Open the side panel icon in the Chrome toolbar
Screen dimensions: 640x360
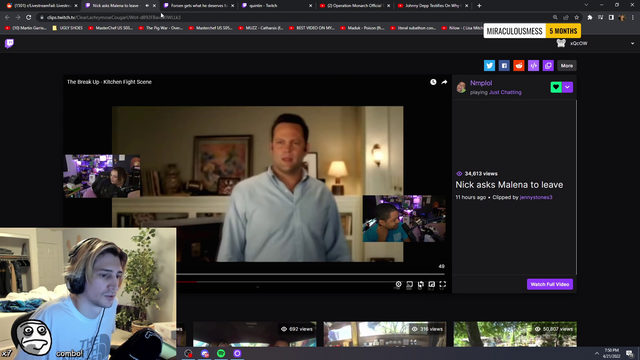coord(611,18)
